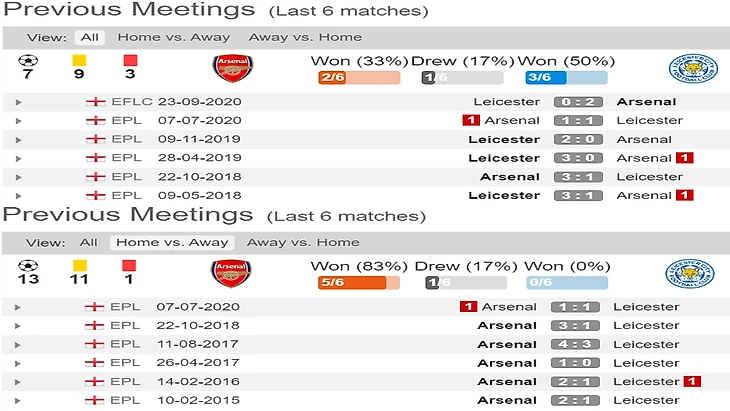Select 'Away vs. Home' view in the second panel
This screenshot has width=730, height=411.
303,242
